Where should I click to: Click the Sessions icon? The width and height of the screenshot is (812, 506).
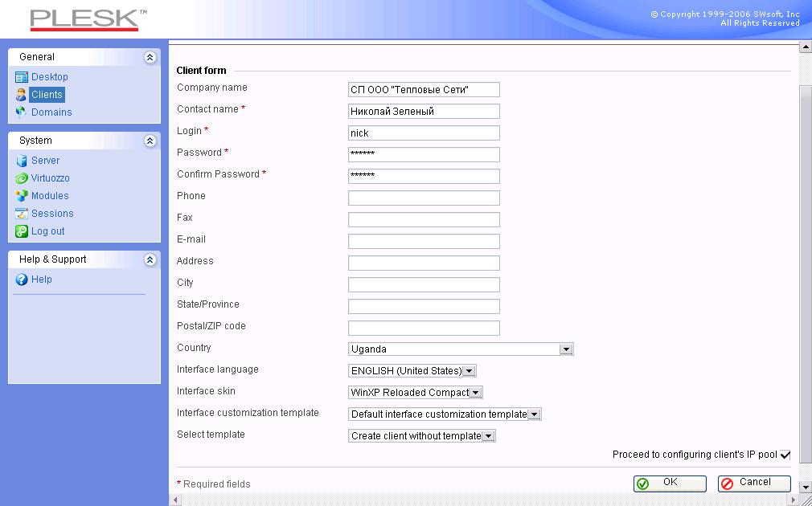(x=22, y=214)
